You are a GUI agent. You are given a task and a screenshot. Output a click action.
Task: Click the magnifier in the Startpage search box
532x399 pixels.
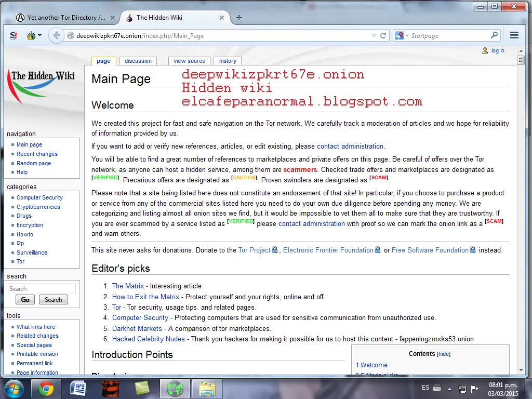[495, 35]
